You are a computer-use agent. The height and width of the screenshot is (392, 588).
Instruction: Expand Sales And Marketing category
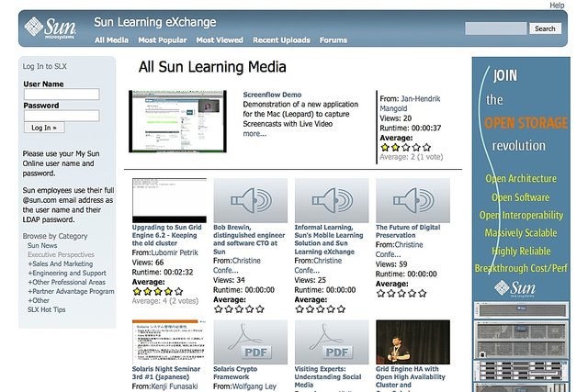(61, 263)
